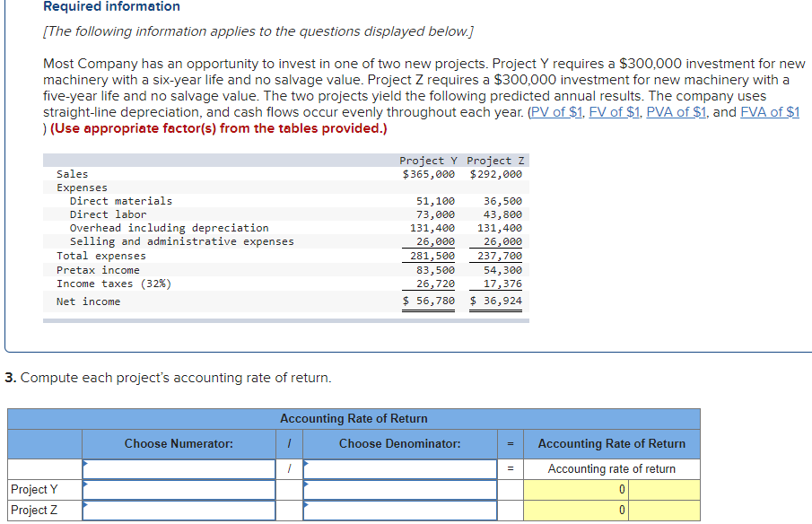Image resolution: width=812 pixels, height=524 pixels.
Task: Click Project Y direct materials 51,100
Action: (x=435, y=201)
